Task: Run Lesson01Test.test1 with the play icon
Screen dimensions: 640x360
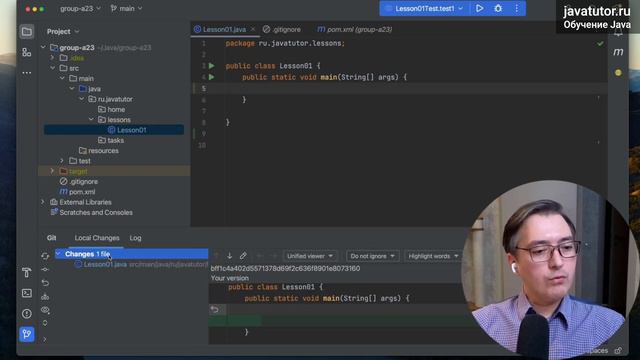Action: pos(480,8)
